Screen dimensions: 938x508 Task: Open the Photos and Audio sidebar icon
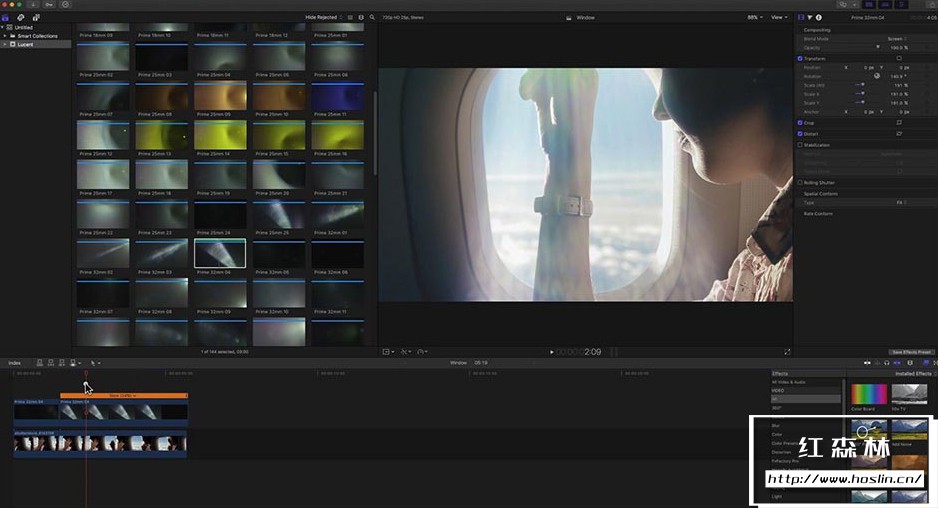(x=20, y=17)
